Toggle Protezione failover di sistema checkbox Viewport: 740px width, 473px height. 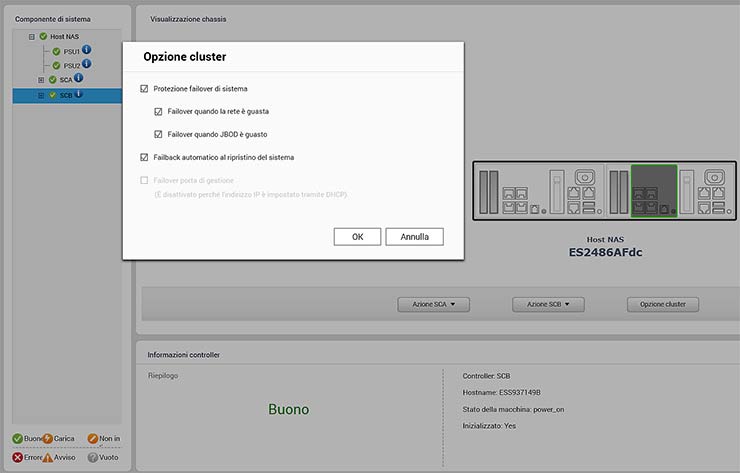[145, 89]
